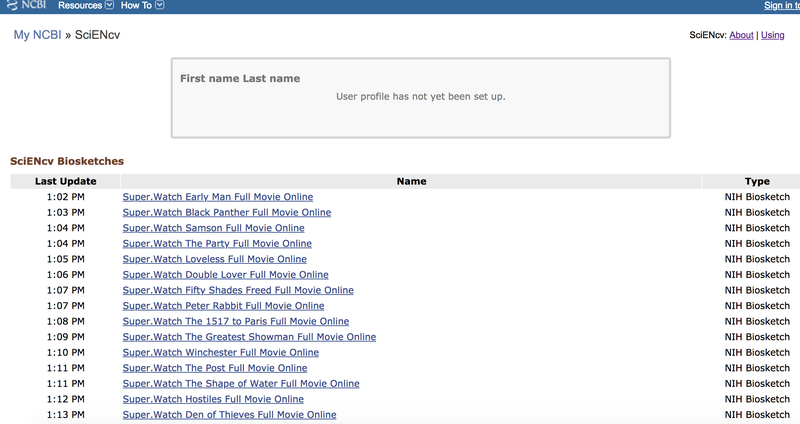Open Early Man Full Movie biosketch

[218, 197]
